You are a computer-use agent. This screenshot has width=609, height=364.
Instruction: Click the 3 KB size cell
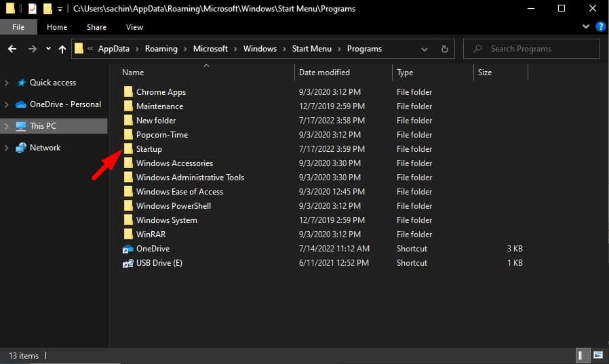point(515,248)
